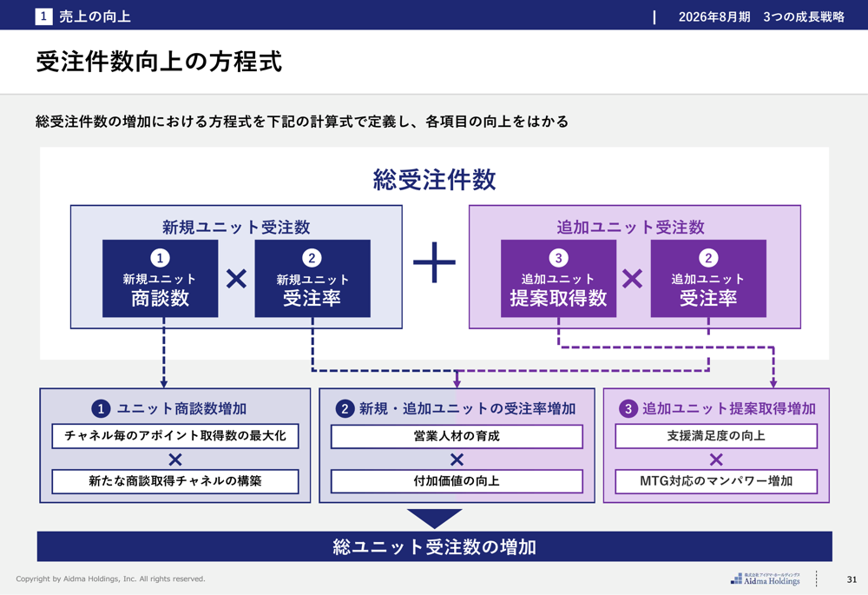The height and width of the screenshot is (595, 868).
Task: Click the 新たな商談取得チャネルの構築 box
Action: (x=175, y=481)
